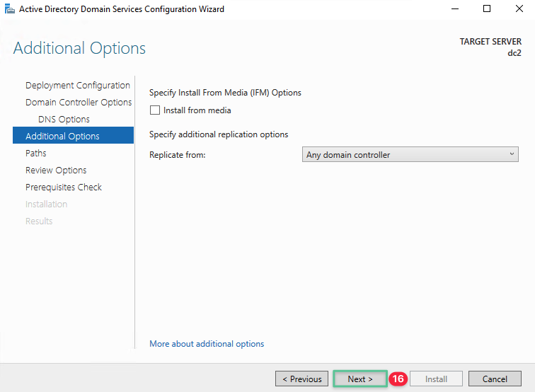Viewport: 535px width, 392px height.
Task: Go to the Deployment Configuration step
Action: point(77,86)
